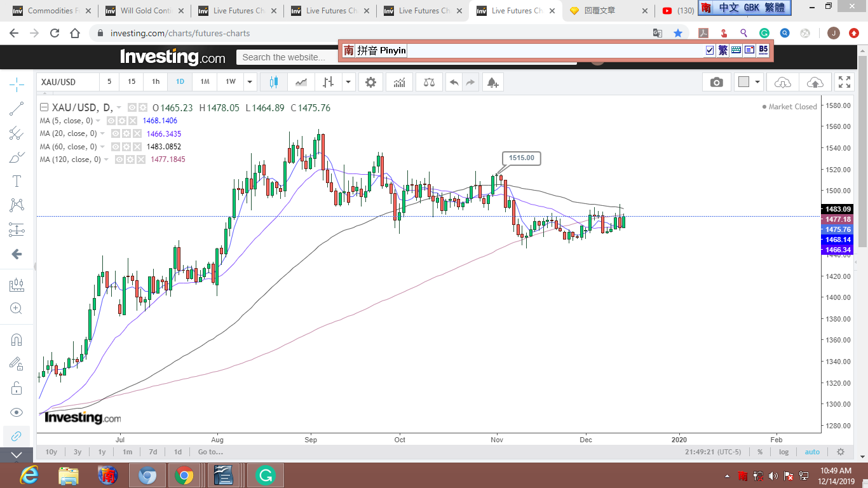
Task: Click the create alert bell icon
Action: [x=492, y=82]
